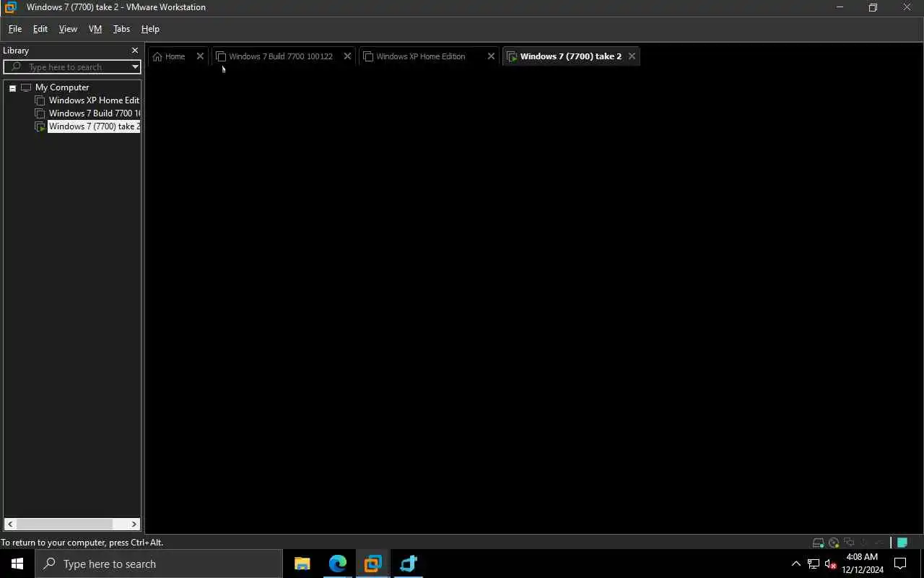Open the Tabs menu
924x578 pixels.
[121, 29]
